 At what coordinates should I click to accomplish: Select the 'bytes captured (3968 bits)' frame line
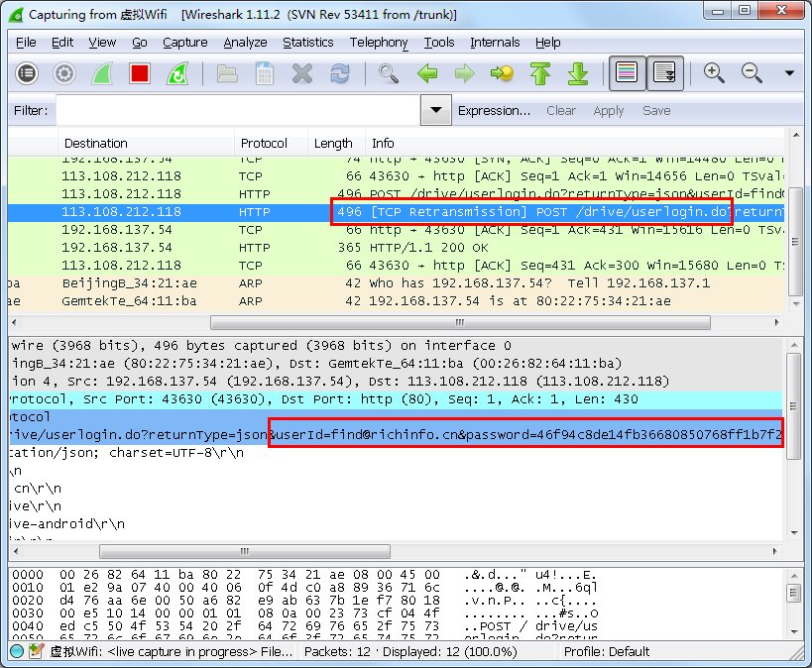(396, 345)
